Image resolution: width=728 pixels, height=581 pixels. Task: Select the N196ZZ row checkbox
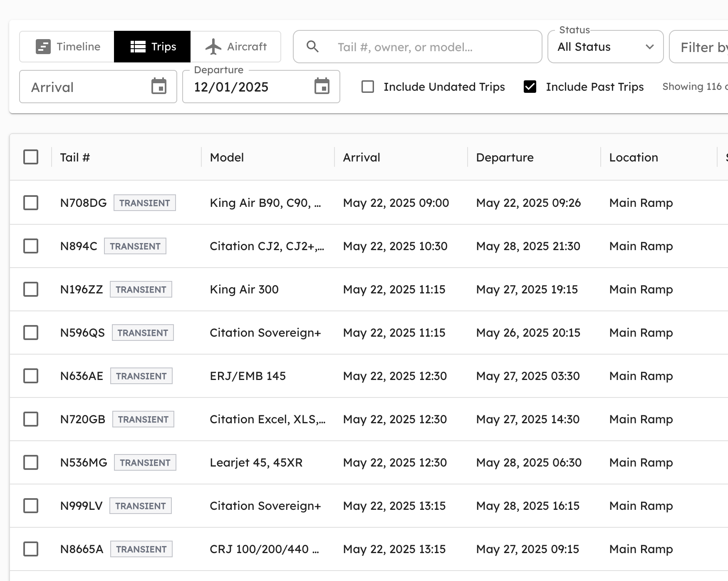coord(31,289)
